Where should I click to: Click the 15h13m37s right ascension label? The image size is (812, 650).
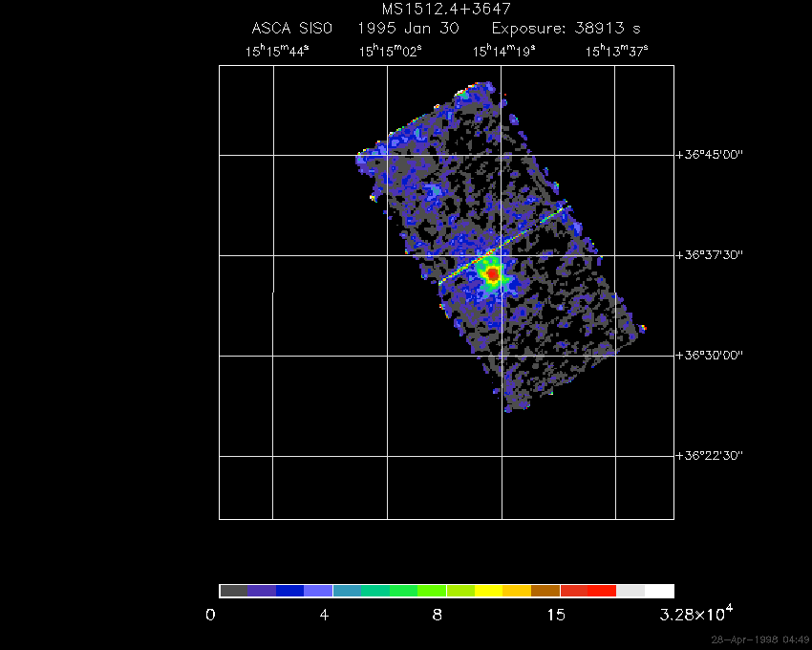[x=617, y=52]
